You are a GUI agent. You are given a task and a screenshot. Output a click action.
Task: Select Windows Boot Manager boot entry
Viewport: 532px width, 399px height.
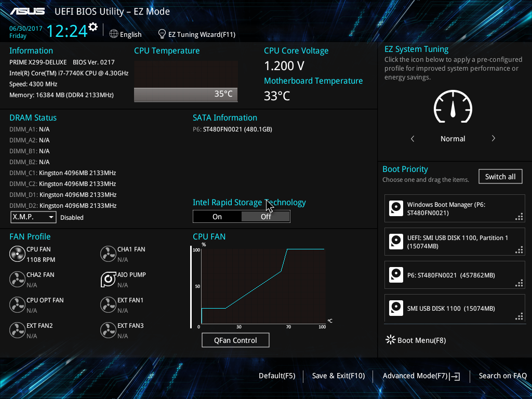click(455, 208)
